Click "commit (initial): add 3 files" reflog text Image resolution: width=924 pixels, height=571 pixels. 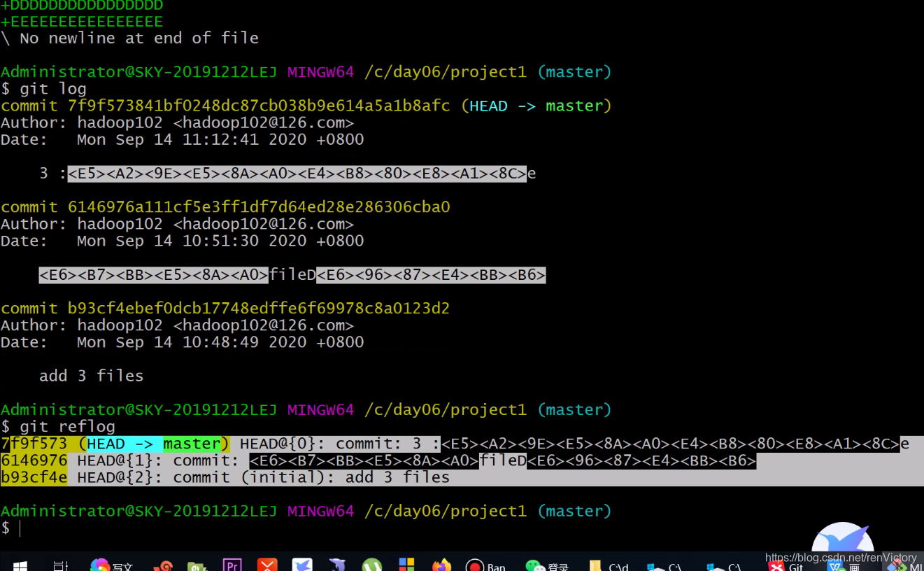click(x=311, y=477)
